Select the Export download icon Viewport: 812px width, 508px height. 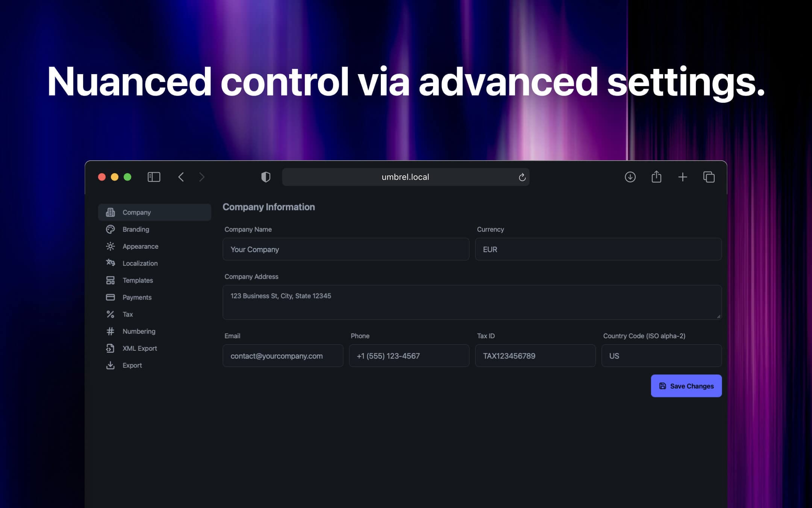point(110,365)
